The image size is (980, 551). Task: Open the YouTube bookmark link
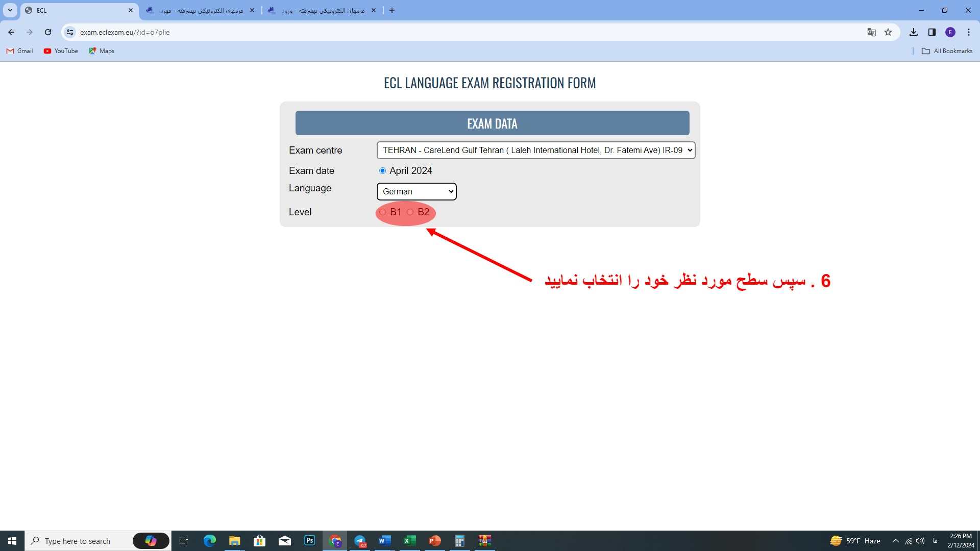pyautogui.click(x=60, y=51)
